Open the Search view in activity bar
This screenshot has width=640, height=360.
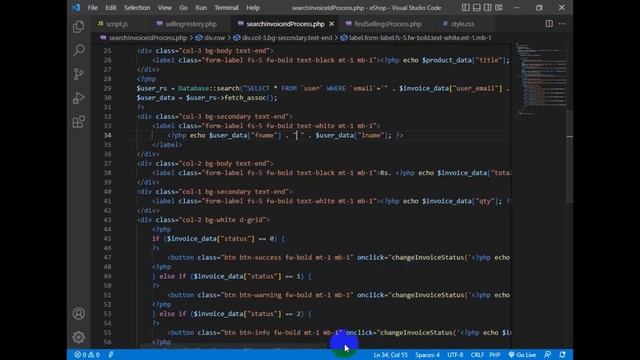[x=78, y=50]
